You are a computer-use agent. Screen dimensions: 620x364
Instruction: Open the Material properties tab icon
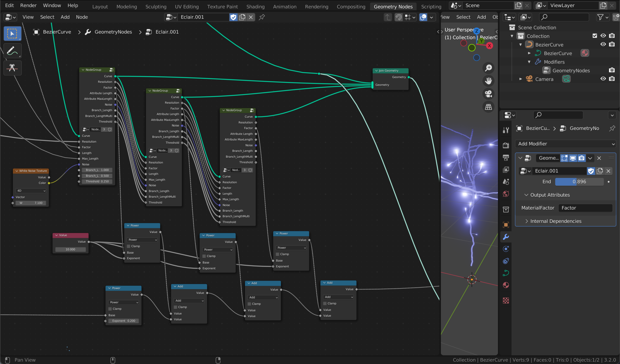pyautogui.click(x=506, y=285)
